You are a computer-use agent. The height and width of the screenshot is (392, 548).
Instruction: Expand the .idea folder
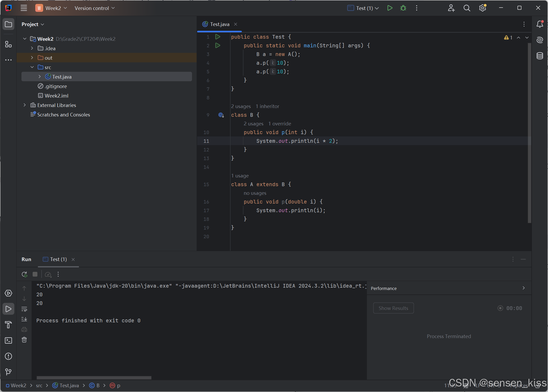[x=32, y=48]
